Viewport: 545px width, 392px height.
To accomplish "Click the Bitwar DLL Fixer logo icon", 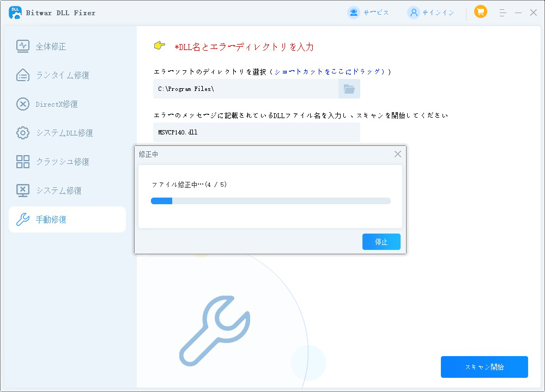I will tap(15, 13).
